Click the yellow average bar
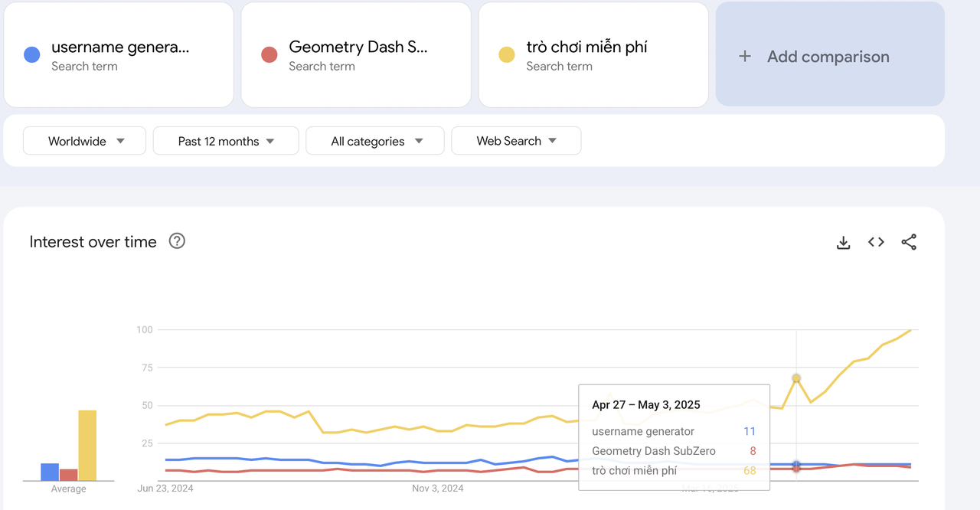 [87, 446]
